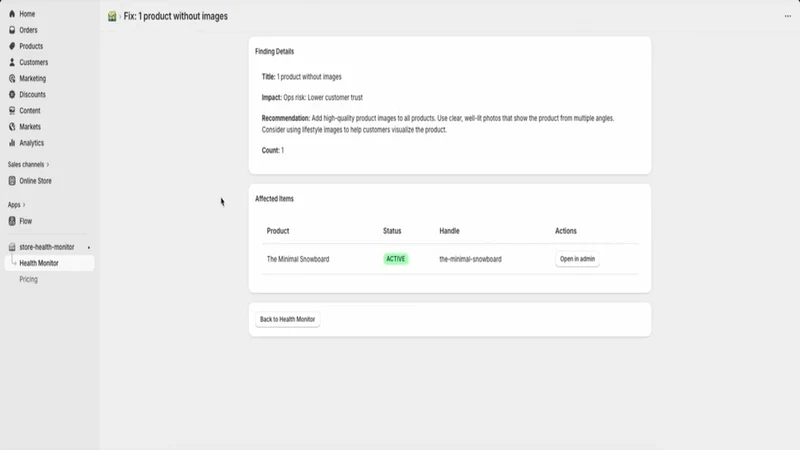
Task: Click the Markets globe icon
Action: 12,127
